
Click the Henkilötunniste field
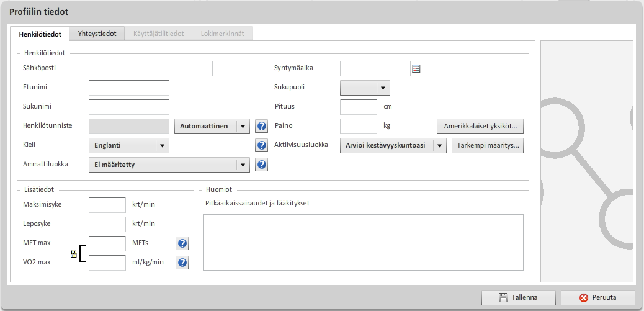pyautogui.click(x=129, y=126)
